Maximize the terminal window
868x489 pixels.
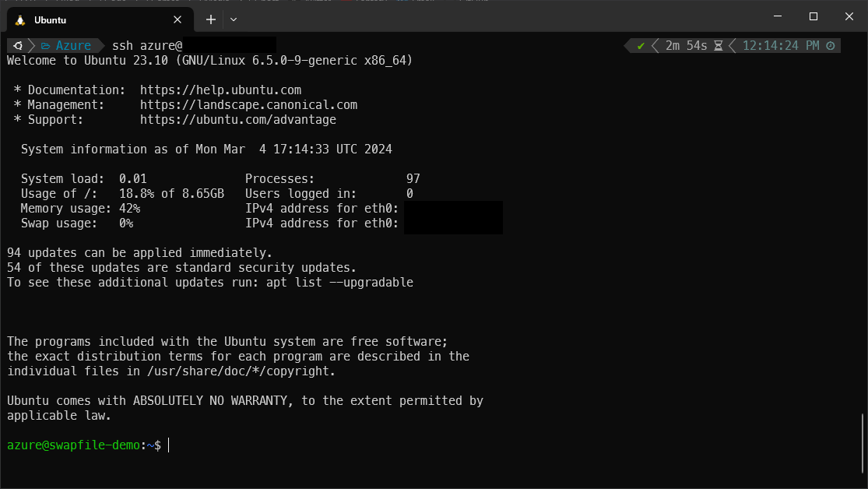(814, 16)
